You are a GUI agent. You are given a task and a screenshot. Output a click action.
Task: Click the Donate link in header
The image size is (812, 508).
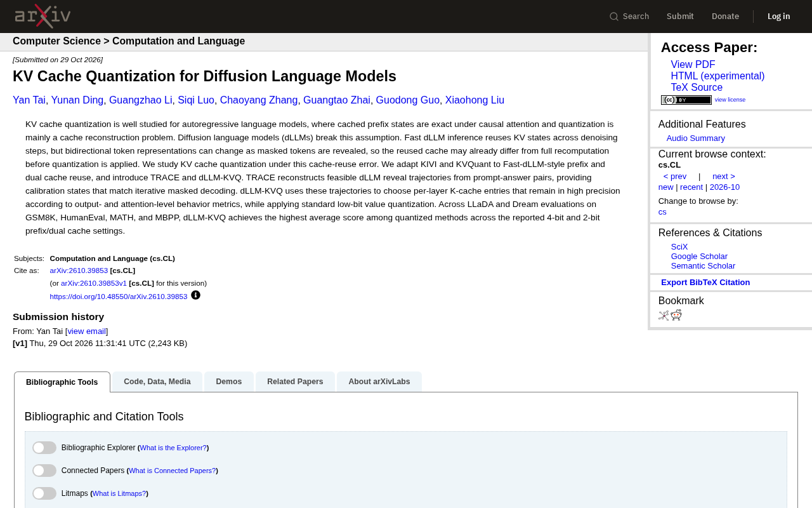coord(725,17)
